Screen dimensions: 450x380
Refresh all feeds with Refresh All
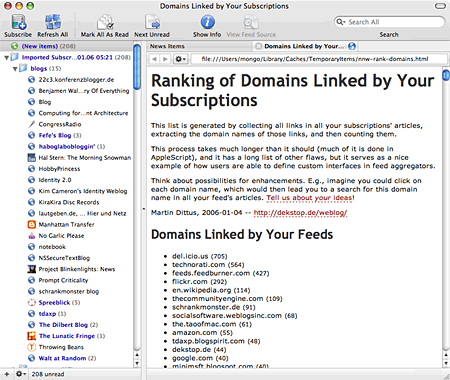pos(53,22)
